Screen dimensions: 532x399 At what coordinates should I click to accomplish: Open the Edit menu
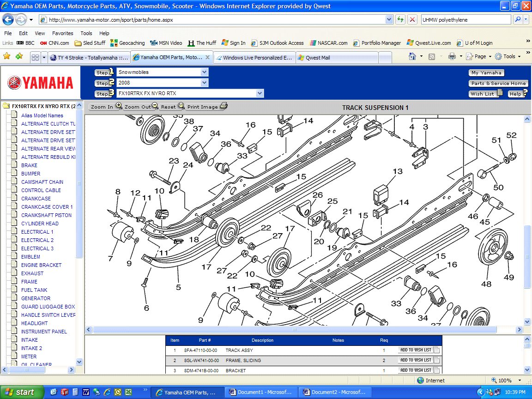tap(24, 33)
